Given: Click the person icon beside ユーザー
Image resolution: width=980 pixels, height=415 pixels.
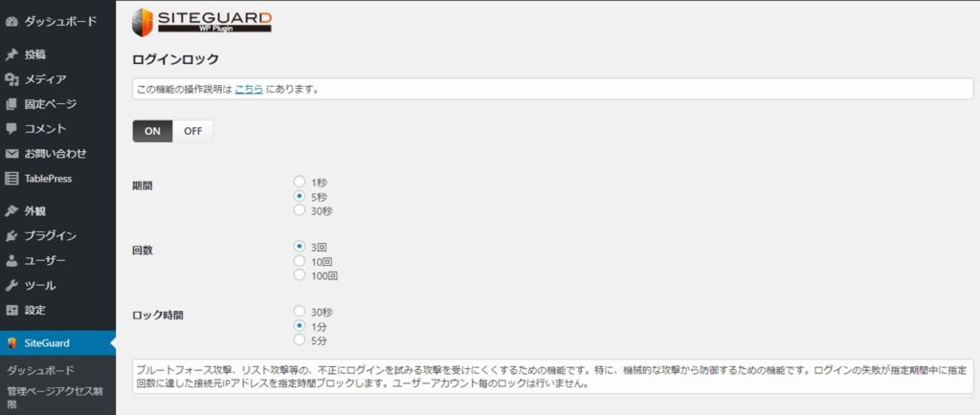Looking at the screenshot, I should [x=11, y=261].
